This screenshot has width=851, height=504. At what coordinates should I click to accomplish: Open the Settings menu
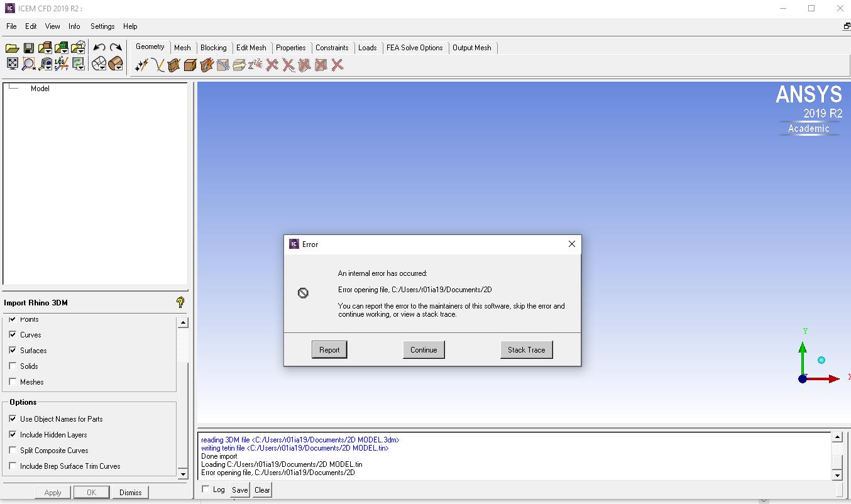(102, 26)
